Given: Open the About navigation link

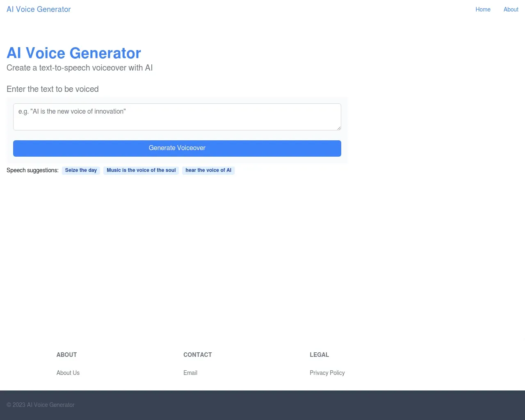Looking at the screenshot, I should (511, 9).
